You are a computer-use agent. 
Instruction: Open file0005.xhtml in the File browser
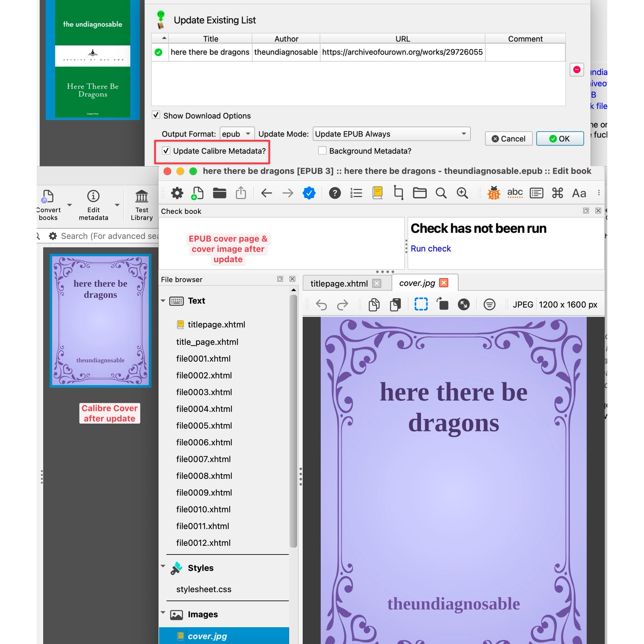[204, 426]
